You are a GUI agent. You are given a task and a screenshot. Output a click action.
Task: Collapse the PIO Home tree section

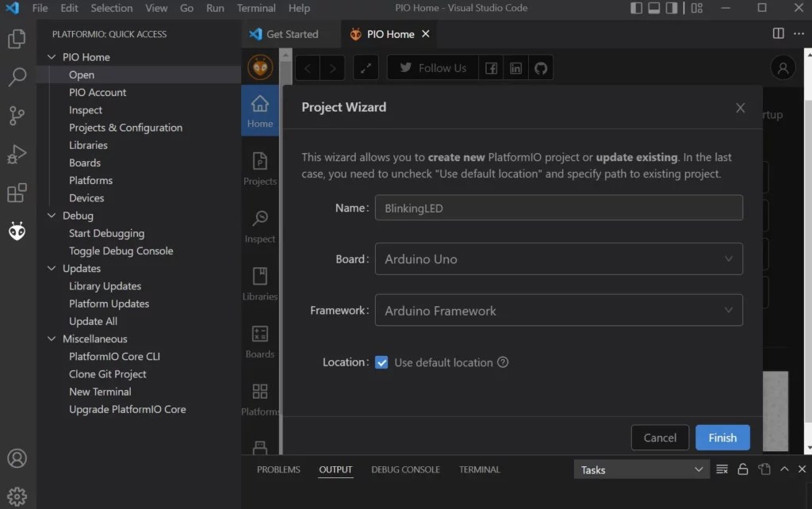tap(52, 57)
